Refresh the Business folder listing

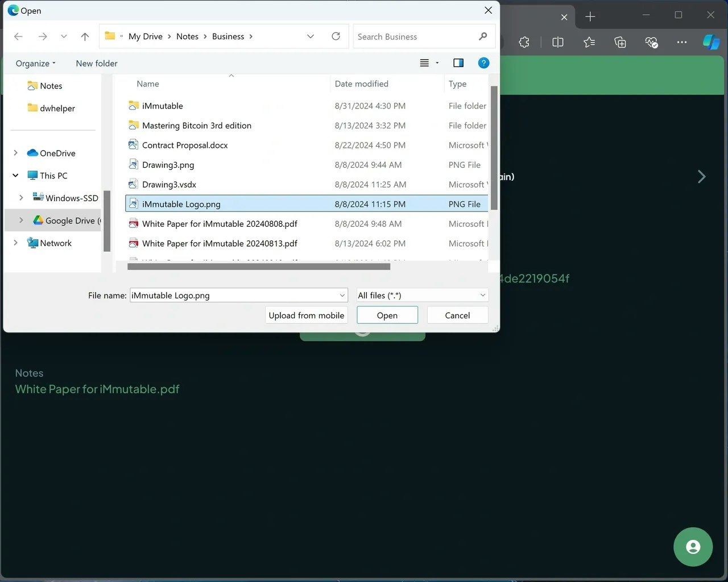(x=336, y=36)
